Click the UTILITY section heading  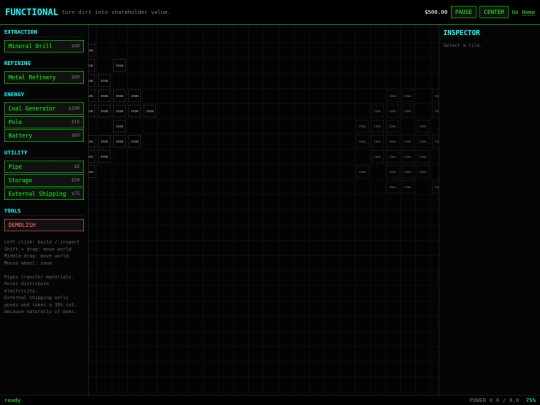15,153
